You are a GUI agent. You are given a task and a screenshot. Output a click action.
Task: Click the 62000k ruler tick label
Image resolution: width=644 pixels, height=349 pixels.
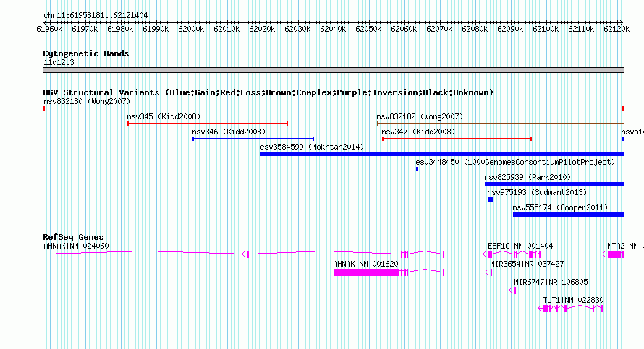click(x=191, y=29)
